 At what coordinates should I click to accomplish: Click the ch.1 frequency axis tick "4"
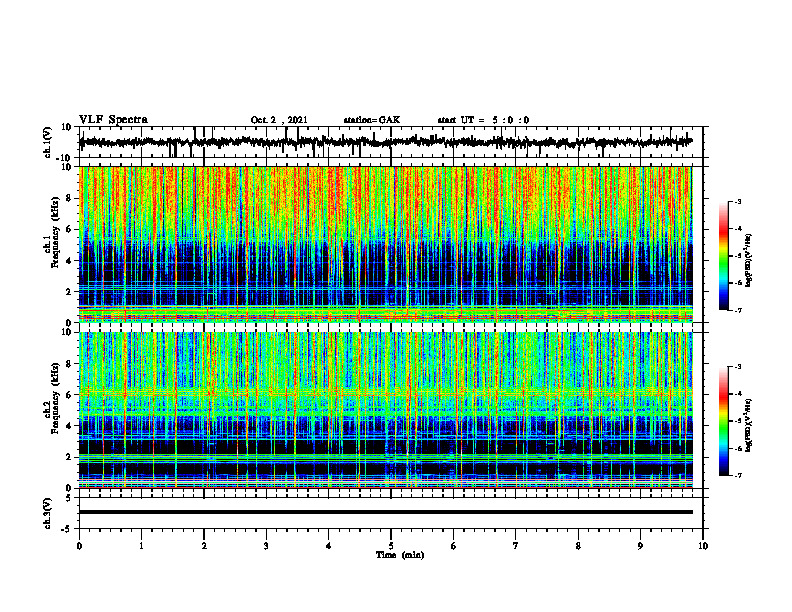coord(69,261)
